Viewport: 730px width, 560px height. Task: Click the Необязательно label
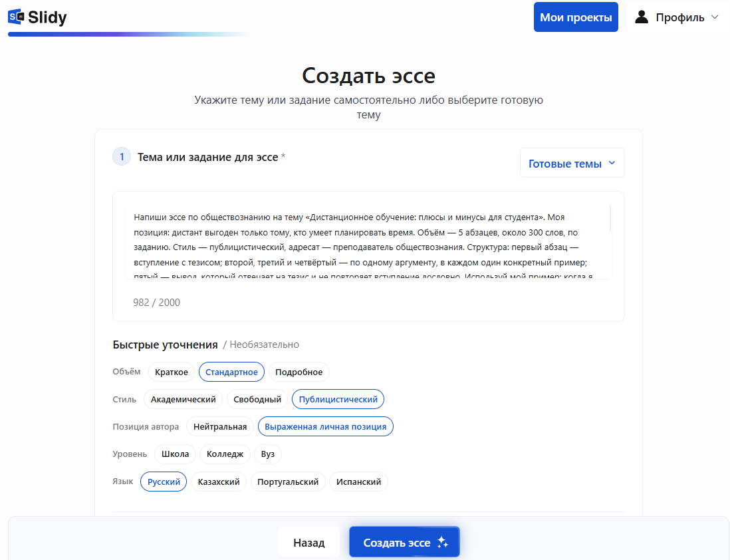pyautogui.click(x=264, y=345)
